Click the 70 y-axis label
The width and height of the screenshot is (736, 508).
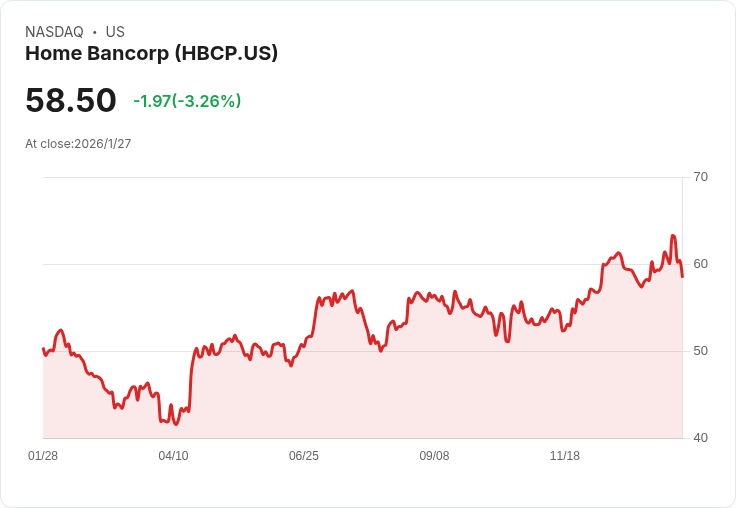(700, 177)
